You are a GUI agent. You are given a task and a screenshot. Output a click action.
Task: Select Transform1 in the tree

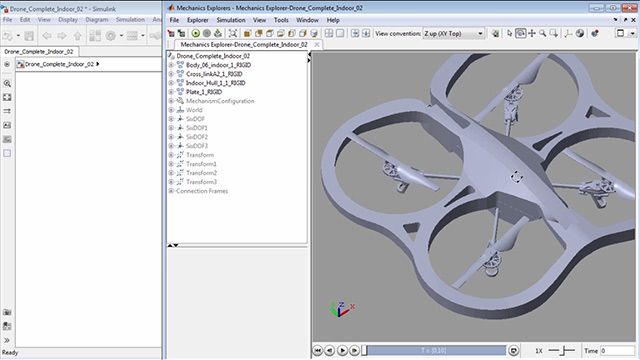click(x=201, y=164)
